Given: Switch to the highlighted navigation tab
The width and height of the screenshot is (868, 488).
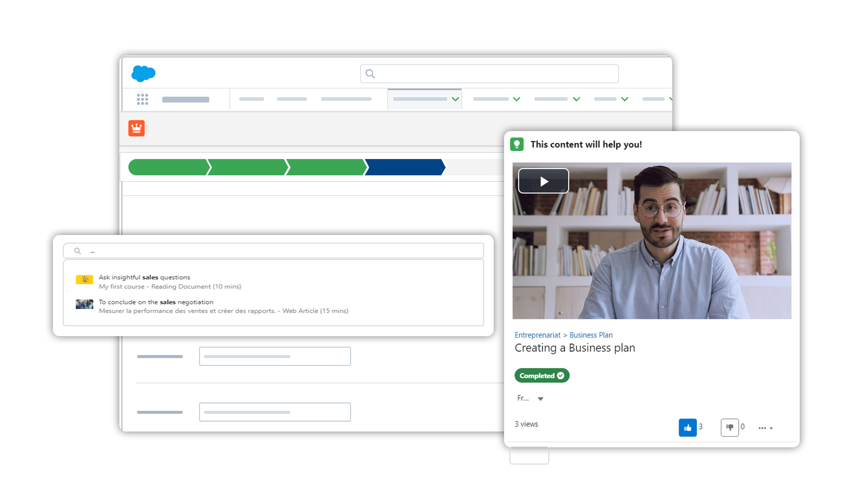Looking at the screenshot, I should pyautogui.click(x=420, y=99).
